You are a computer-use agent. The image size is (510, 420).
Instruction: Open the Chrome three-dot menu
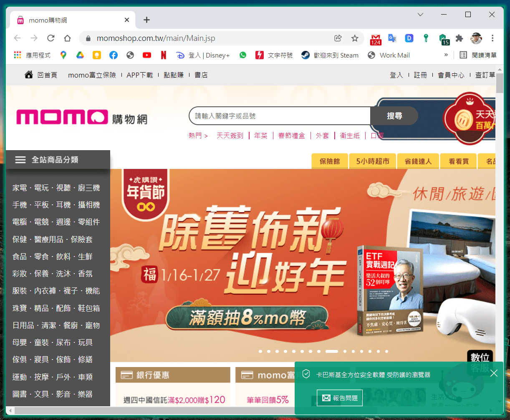tap(492, 38)
